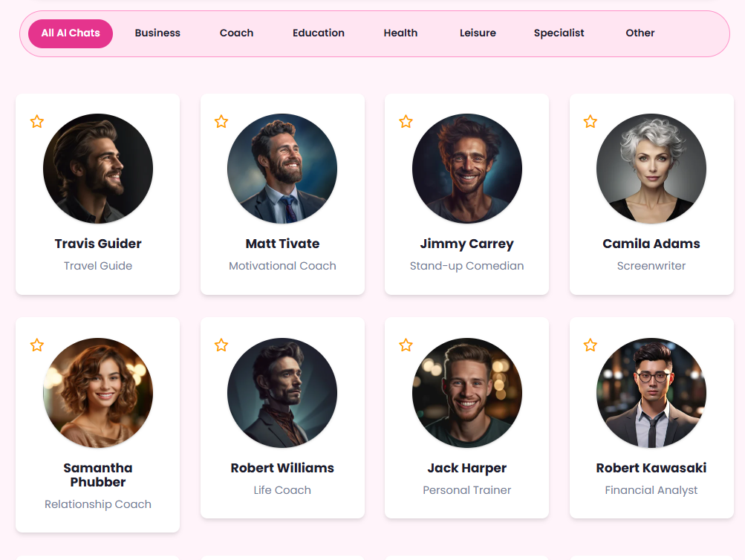745x560 pixels.
Task: Select the All AI Chats tab
Action: pyautogui.click(x=71, y=33)
